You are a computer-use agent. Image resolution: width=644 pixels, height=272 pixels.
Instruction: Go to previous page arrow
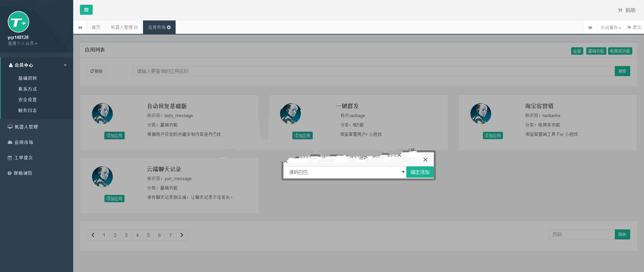[93, 235]
